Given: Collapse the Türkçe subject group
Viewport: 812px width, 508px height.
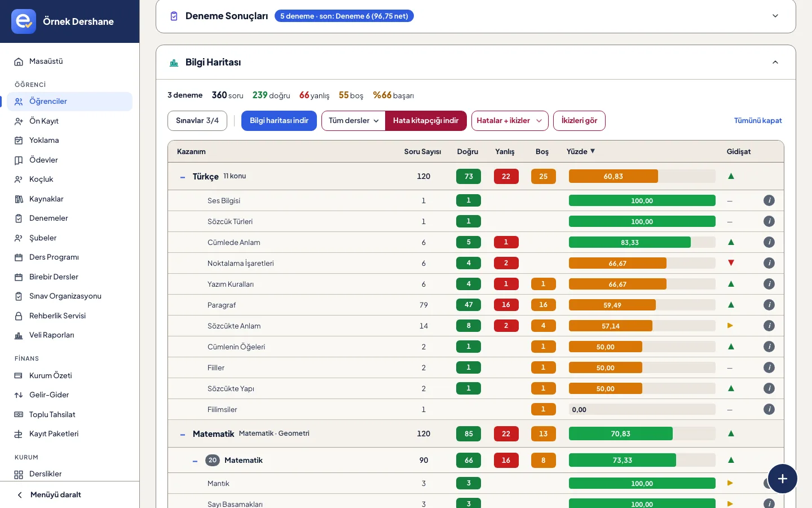Looking at the screenshot, I should pos(183,177).
